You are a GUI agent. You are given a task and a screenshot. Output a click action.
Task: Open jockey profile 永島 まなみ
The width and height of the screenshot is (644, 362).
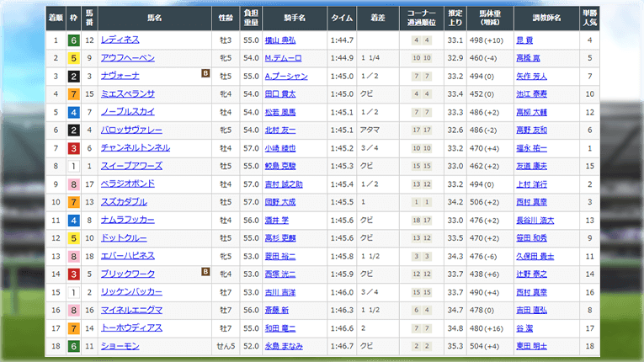pyautogui.click(x=284, y=346)
